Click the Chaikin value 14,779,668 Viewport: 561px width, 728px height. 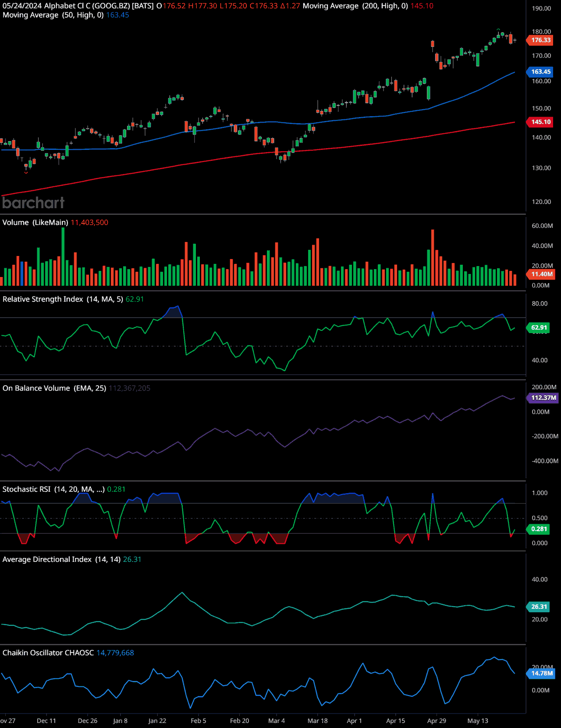pos(115,653)
